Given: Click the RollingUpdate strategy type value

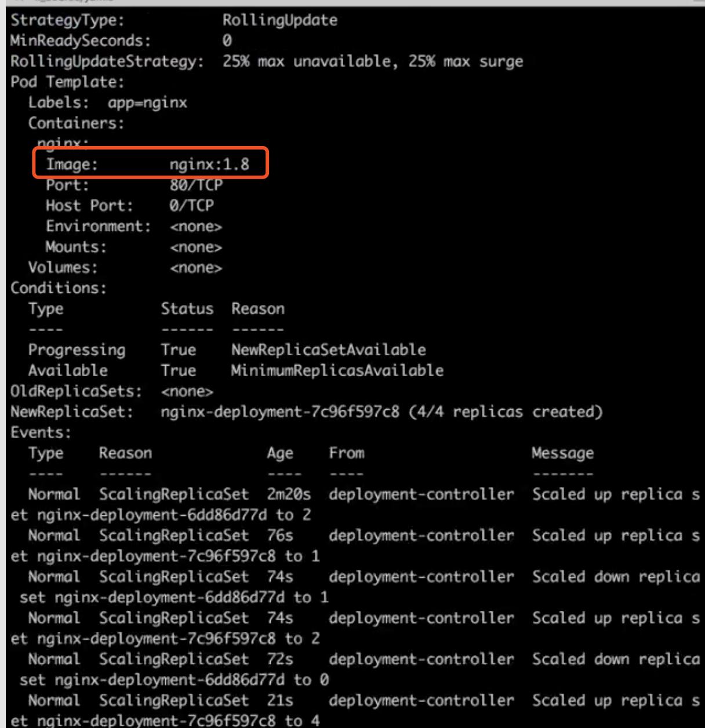Looking at the screenshot, I should pos(279,20).
